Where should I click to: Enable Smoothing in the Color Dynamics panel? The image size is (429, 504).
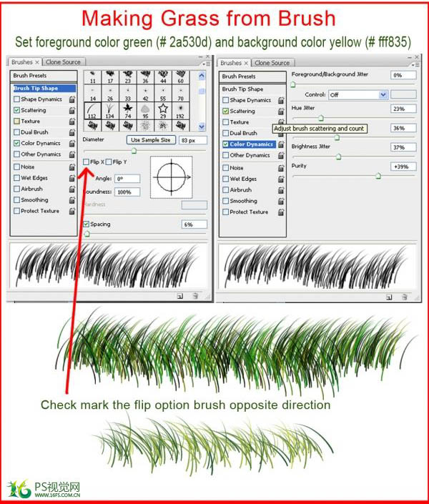point(226,201)
